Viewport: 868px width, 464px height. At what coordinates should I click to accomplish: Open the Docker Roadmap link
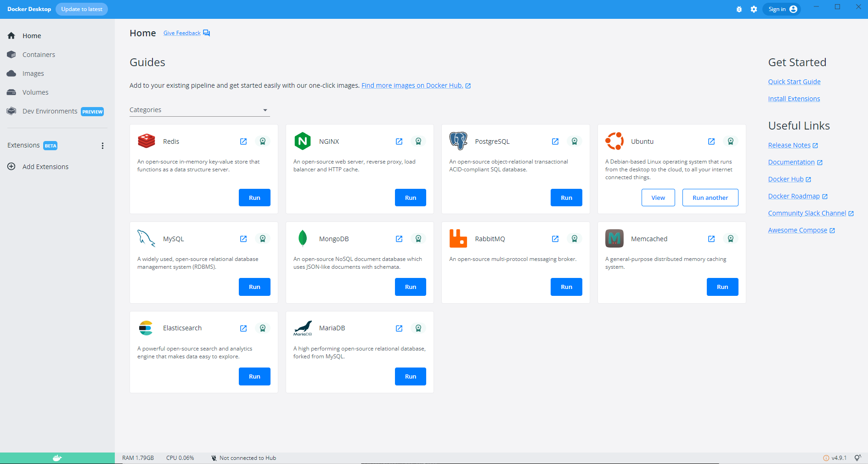(x=798, y=196)
